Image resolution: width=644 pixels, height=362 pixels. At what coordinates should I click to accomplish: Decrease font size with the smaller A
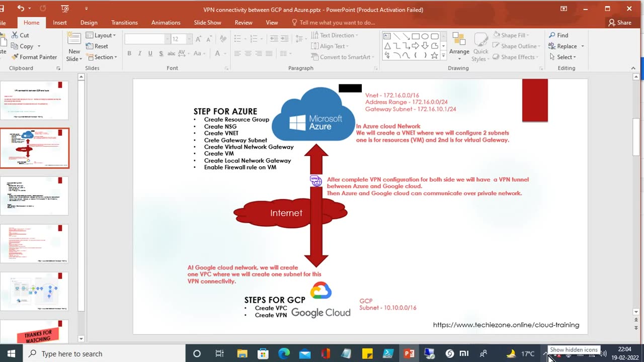click(x=210, y=39)
